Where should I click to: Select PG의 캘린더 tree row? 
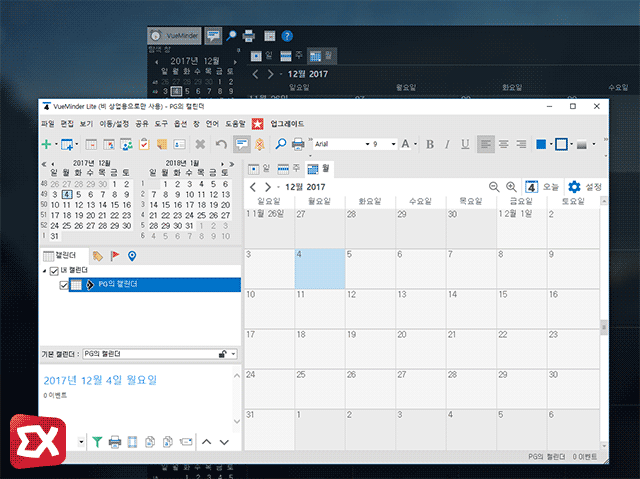[155, 284]
